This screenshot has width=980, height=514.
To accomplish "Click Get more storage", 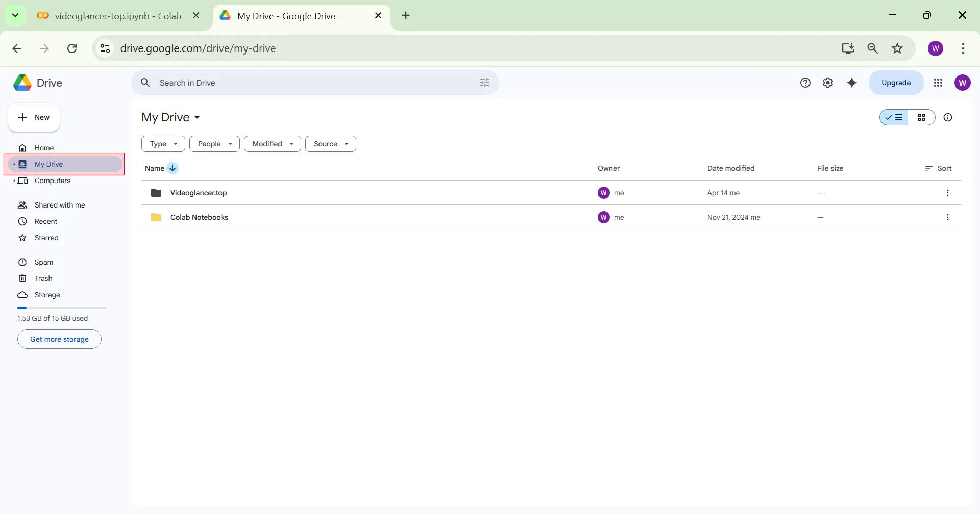I will click(59, 339).
